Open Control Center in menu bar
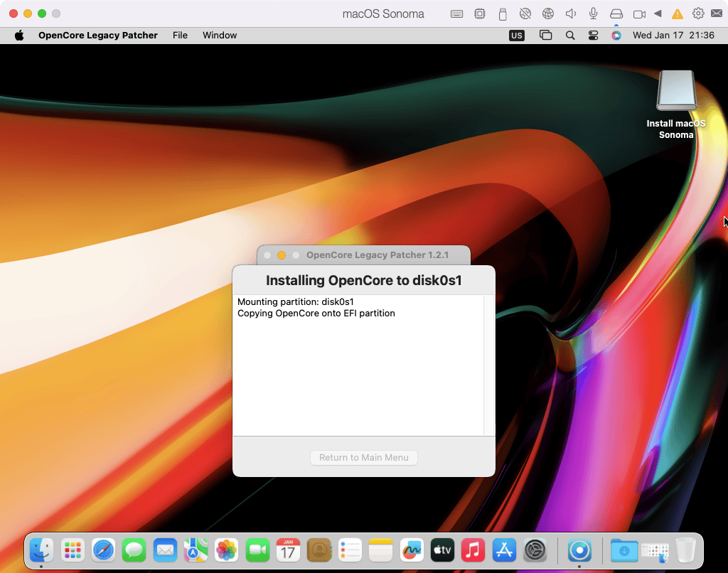728x573 pixels. 593,35
